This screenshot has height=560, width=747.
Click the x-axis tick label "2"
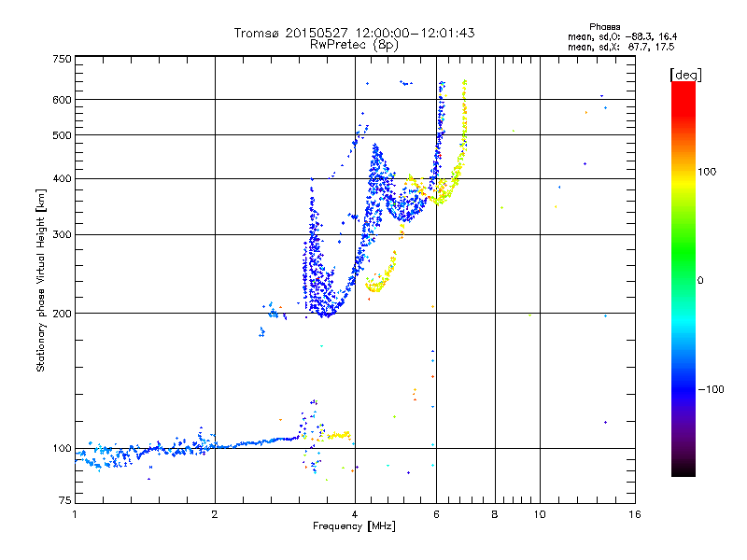215,514
